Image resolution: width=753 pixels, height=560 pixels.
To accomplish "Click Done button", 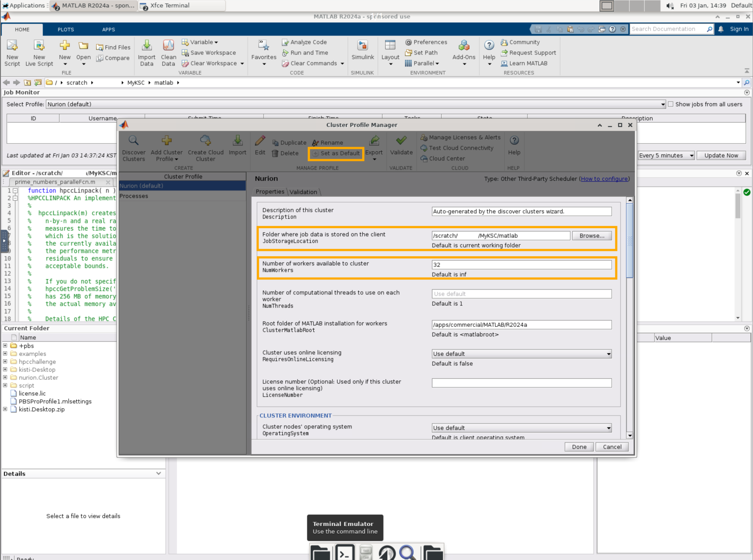I will (x=579, y=447).
